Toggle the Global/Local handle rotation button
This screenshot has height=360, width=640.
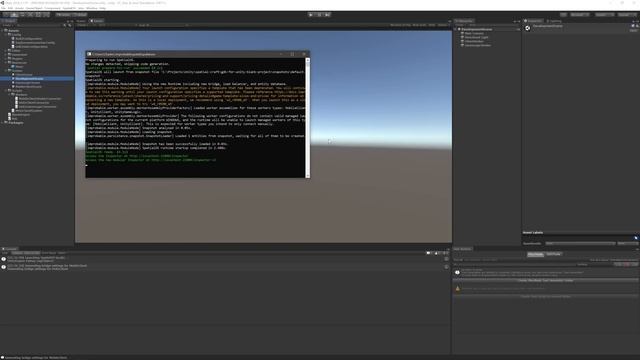tap(80, 15)
